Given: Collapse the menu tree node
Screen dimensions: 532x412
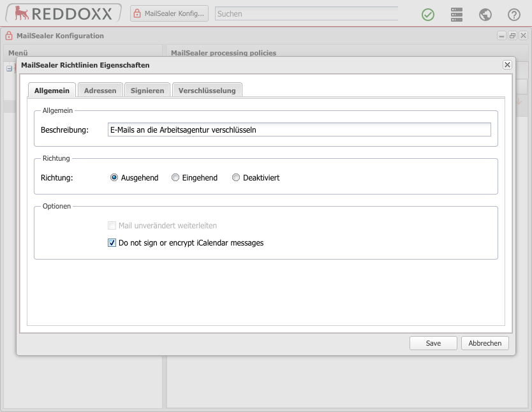Looking at the screenshot, I should tap(9, 68).
